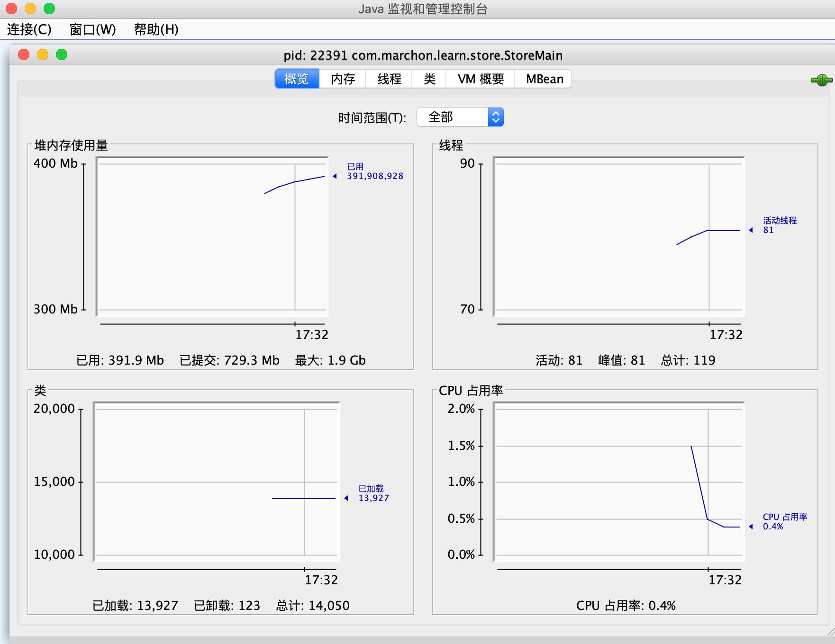Screen dimensions: 835x644
Task: Open the 帮助(H) menu
Action: 155,30
